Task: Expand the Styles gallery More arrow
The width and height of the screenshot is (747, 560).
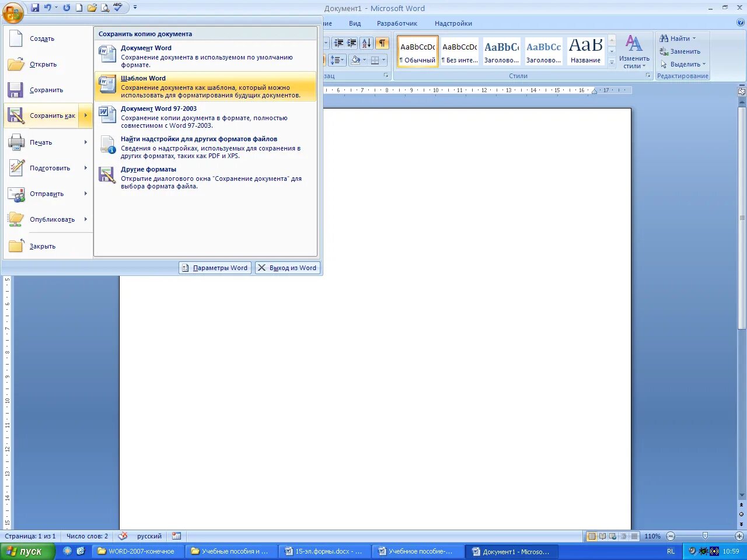Action: [x=612, y=62]
